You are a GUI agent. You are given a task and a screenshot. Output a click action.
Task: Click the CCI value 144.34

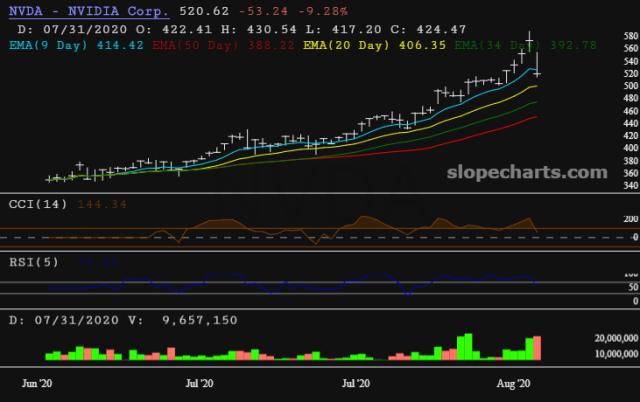(102, 204)
